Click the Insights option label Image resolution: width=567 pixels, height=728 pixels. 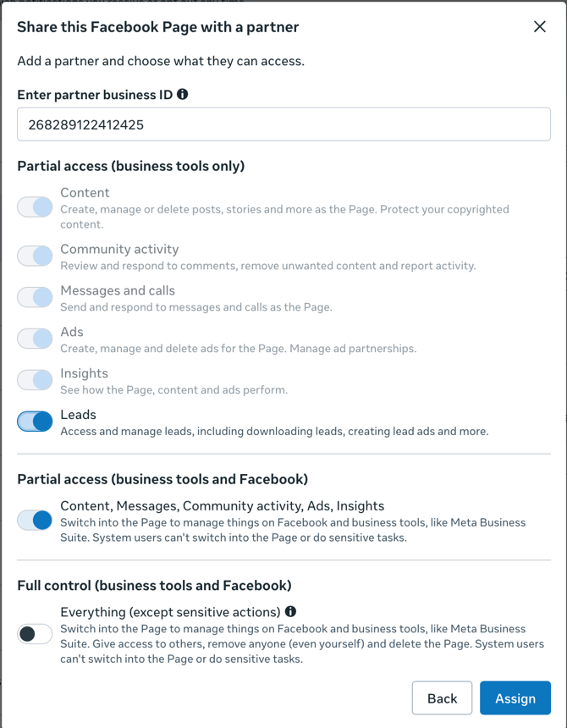pos(84,373)
